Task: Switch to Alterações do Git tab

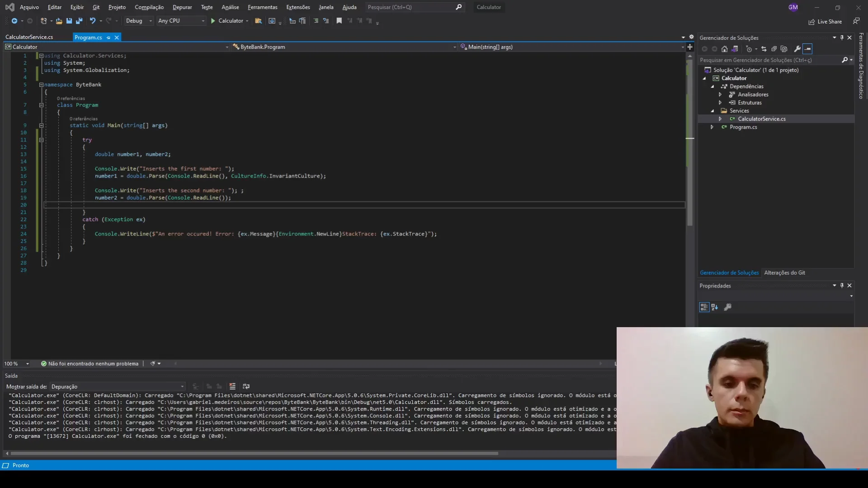Action: pyautogui.click(x=784, y=273)
